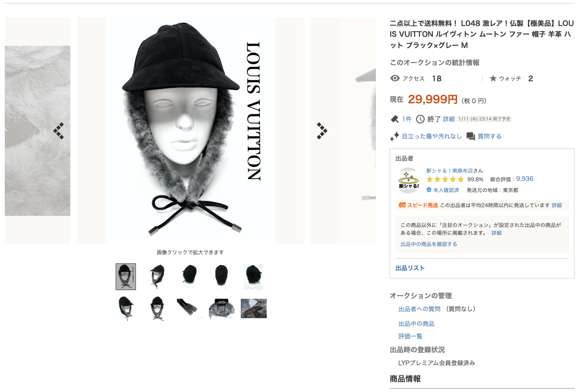The height and width of the screenshot is (392, 577).
Task: Select the side-view hat thumbnail, second in first row
Action: click(x=158, y=277)
